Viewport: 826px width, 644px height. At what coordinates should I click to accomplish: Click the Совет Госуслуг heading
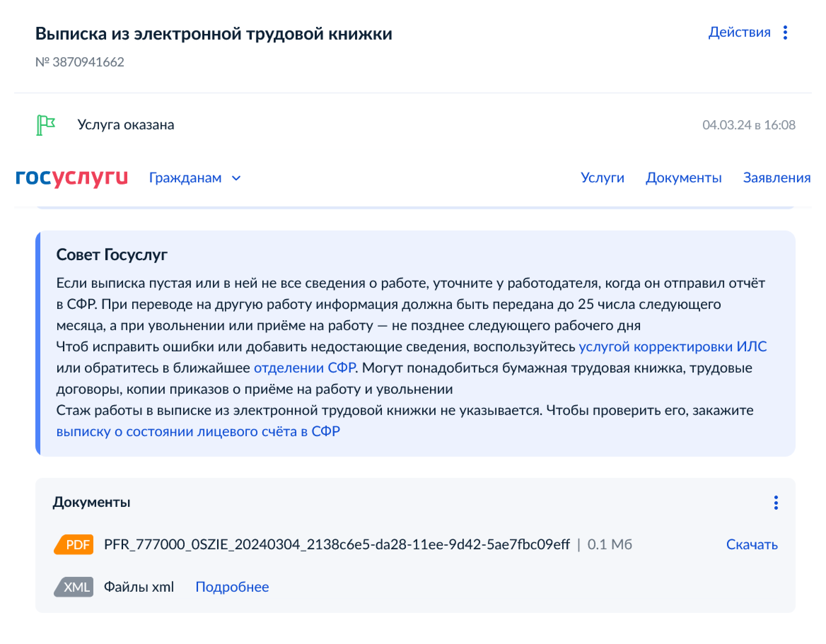[112, 254]
